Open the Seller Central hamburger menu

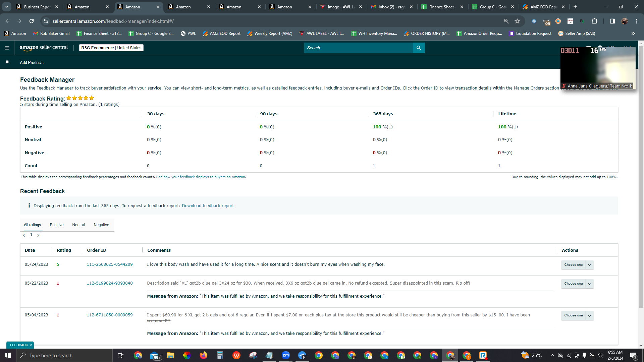(x=7, y=48)
